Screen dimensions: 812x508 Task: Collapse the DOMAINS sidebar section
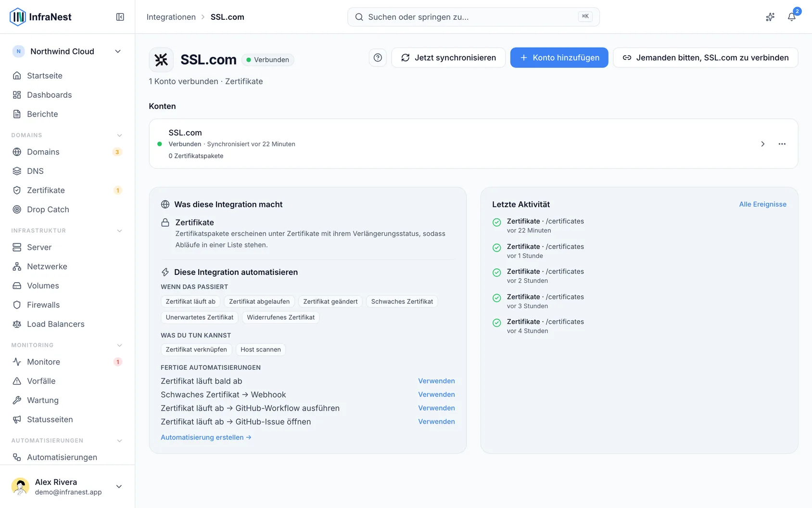(x=119, y=135)
